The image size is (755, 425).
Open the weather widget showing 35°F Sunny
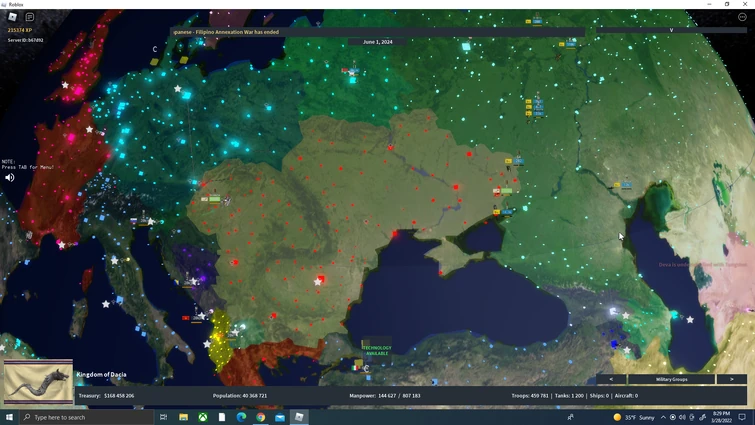click(x=634, y=417)
